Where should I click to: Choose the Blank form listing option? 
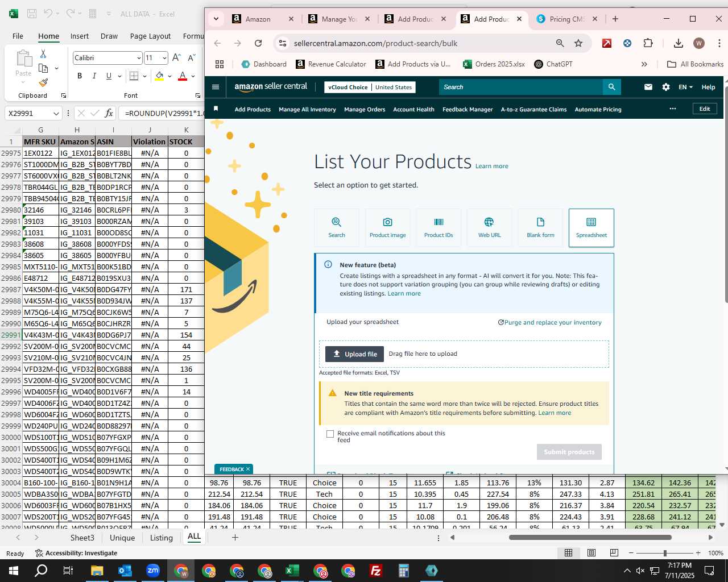point(540,227)
